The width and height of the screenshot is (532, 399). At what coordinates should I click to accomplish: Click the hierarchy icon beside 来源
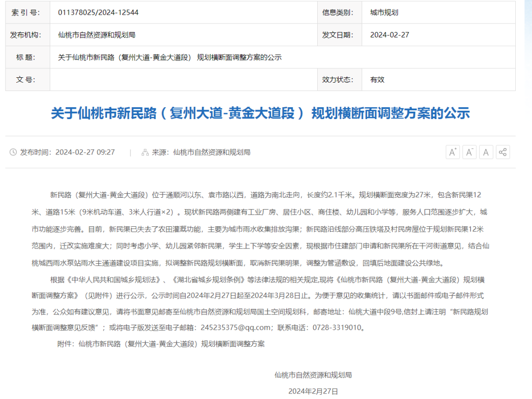pyautogui.click(x=145, y=153)
